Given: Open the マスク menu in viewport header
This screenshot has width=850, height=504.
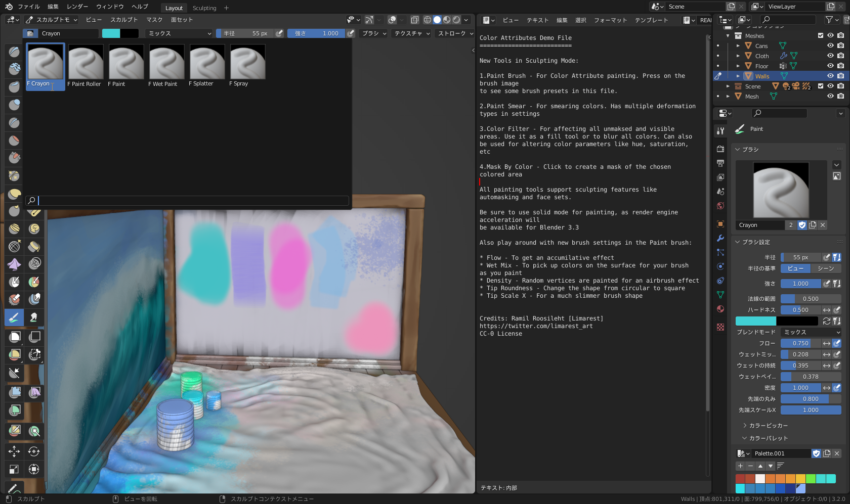Looking at the screenshot, I should click(154, 20).
